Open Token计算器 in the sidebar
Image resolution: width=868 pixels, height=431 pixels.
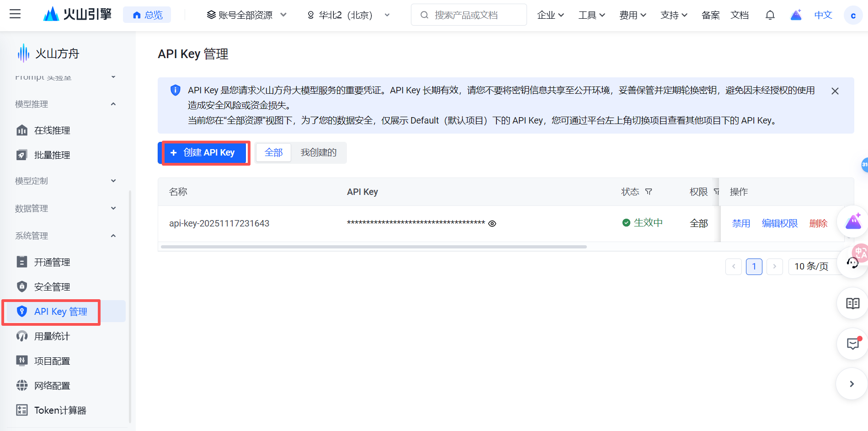pos(60,410)
